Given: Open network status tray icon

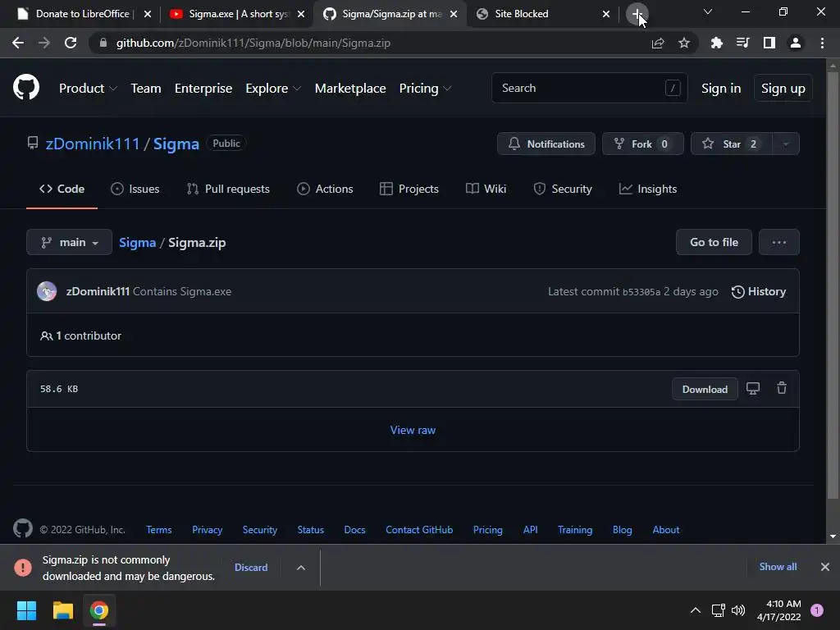Looking at the screenshot, I should [718, 610].
